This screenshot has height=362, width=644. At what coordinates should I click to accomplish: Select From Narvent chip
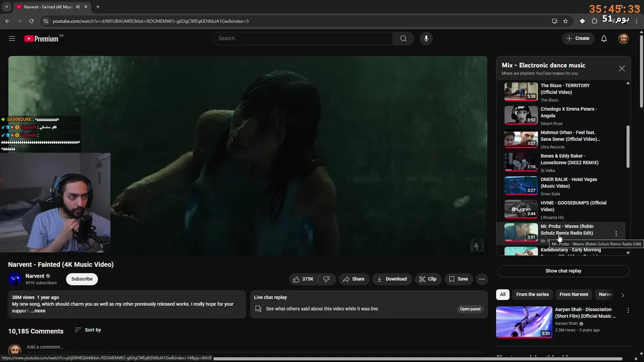click(574, 295)
